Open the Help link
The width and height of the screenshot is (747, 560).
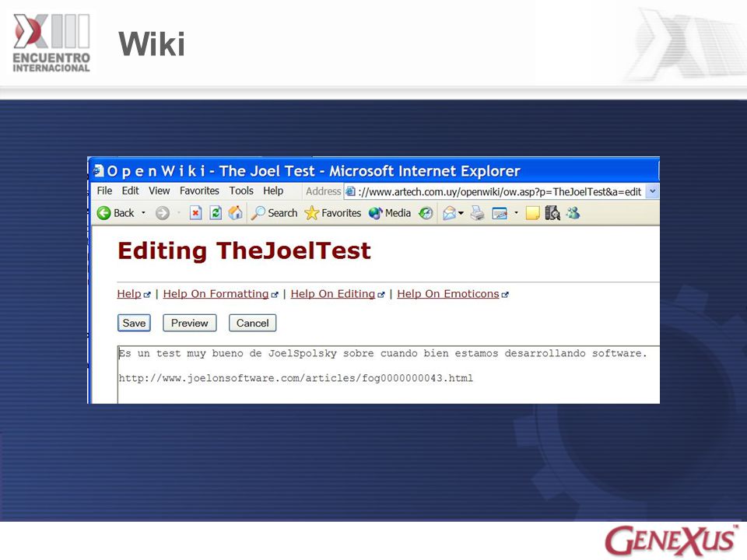point(129,294)
